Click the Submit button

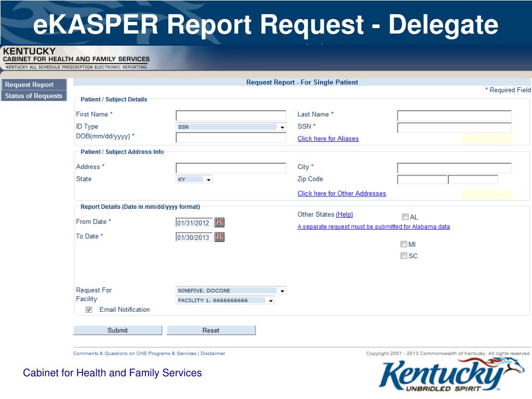click(x=118, y=330)
